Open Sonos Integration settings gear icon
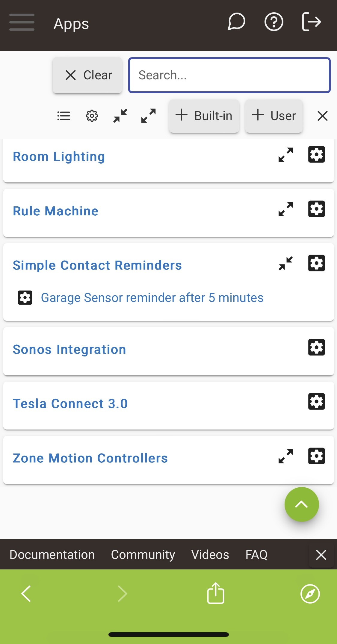Viewport: 337px width, 644px height. click(316, 347)
